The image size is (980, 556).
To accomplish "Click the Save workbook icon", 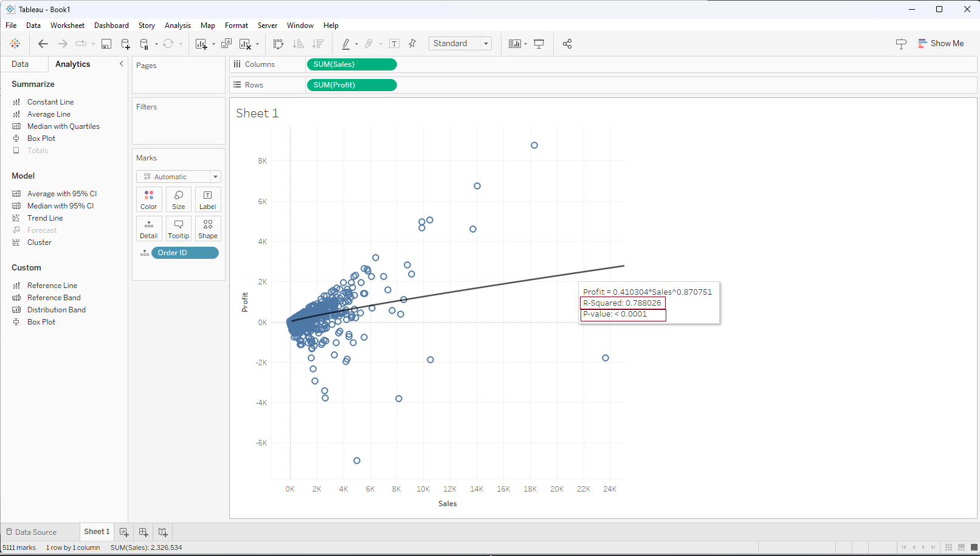I will click(106, 44).
